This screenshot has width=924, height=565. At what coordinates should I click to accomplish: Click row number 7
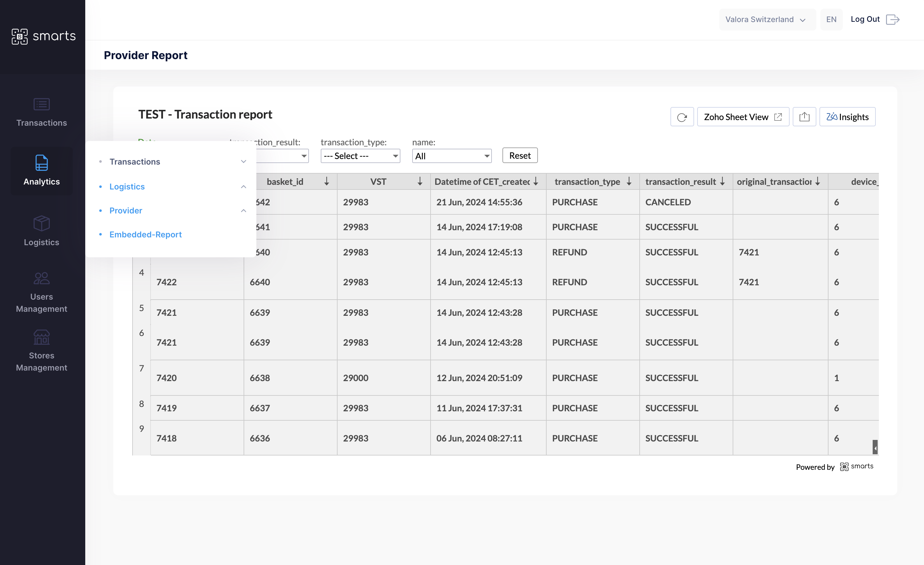141,368
